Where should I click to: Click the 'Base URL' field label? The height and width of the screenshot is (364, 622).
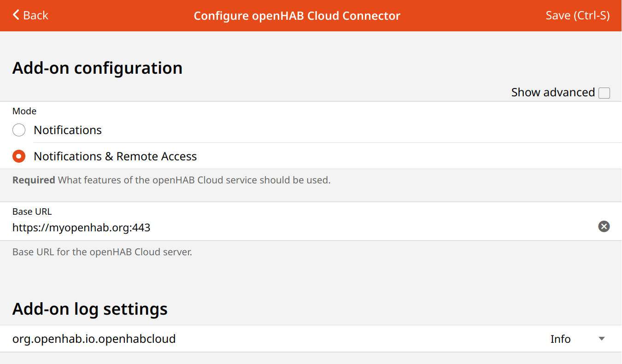tap(32, 211)
